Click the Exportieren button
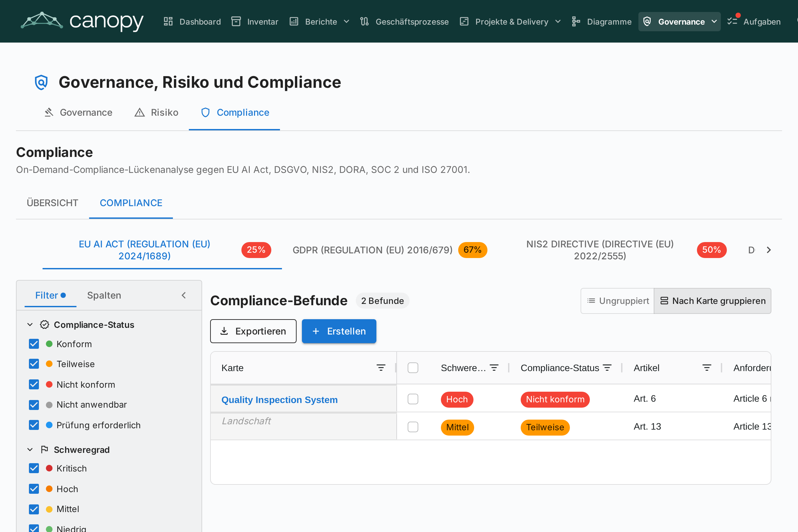Image resolution: width=798 pixels, height=532 pixels. [253, 331]
